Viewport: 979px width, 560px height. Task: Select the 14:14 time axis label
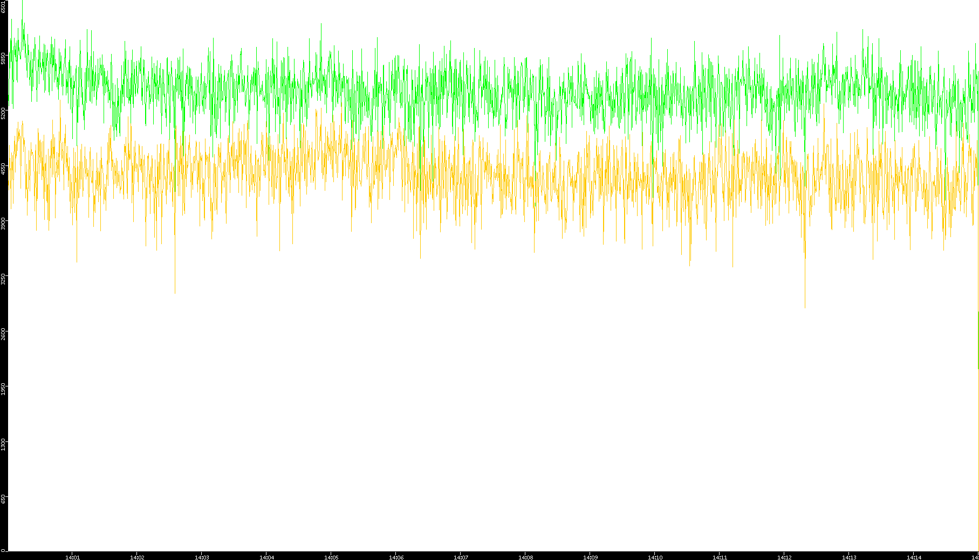click(914, 557)
